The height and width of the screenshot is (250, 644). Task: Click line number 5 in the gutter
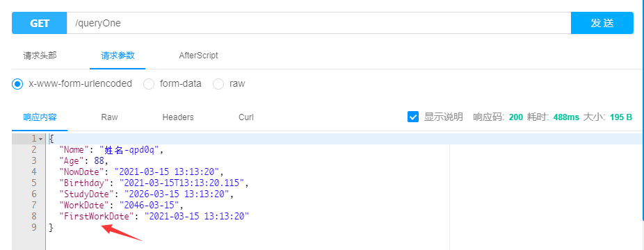click(33, 183)
